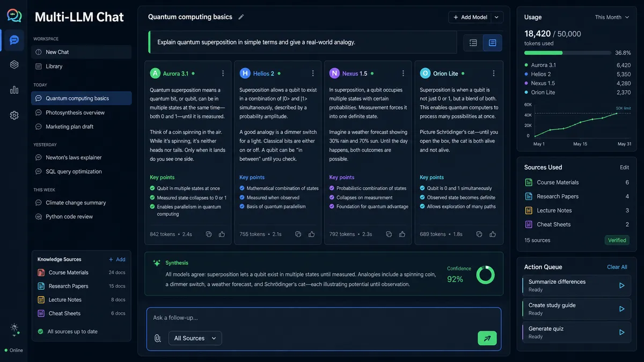Open the Library
The height and width of the screenshot is (362, 644).
[x=81, y=67]
